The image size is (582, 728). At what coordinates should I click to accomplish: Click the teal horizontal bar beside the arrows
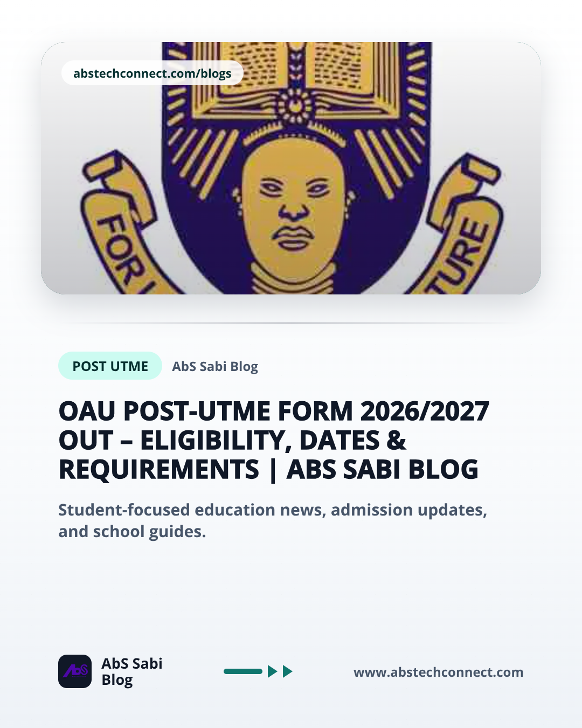(243, 671)
